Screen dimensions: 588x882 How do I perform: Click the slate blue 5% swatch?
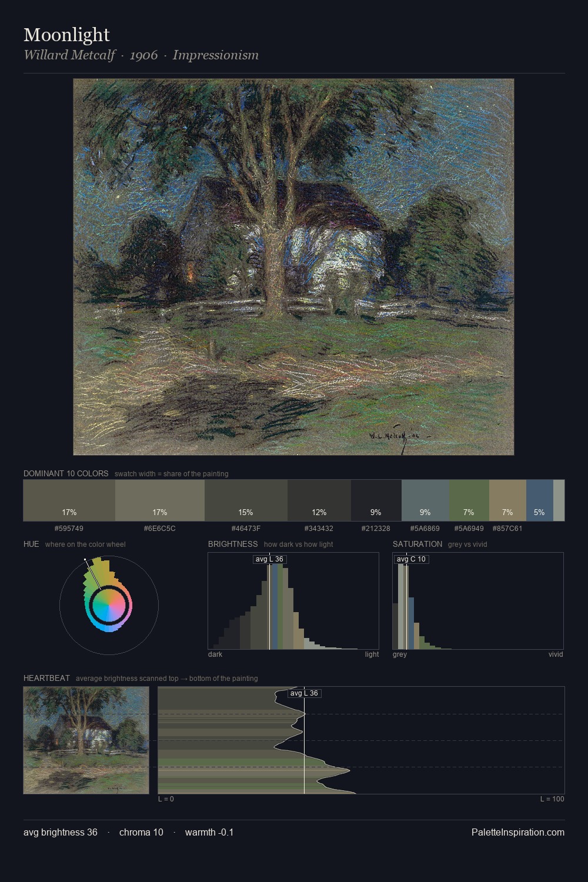[x=540, y=500]
